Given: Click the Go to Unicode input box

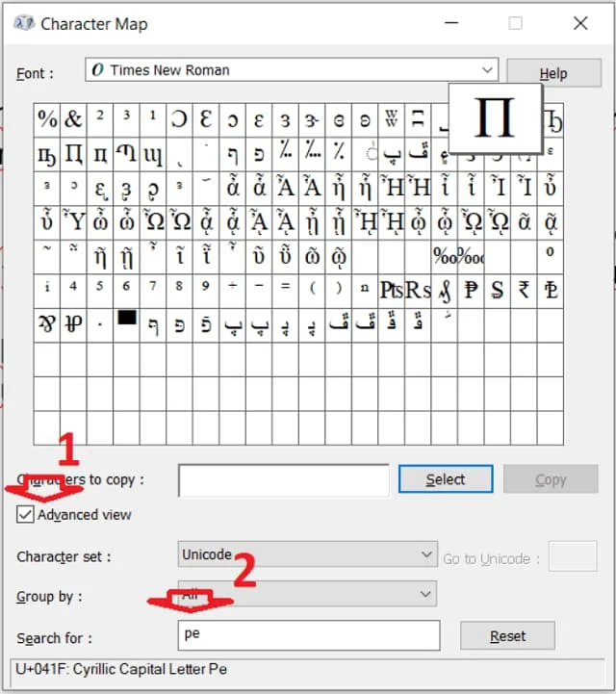Looking at the screenshot, I should tap(572, 556).
